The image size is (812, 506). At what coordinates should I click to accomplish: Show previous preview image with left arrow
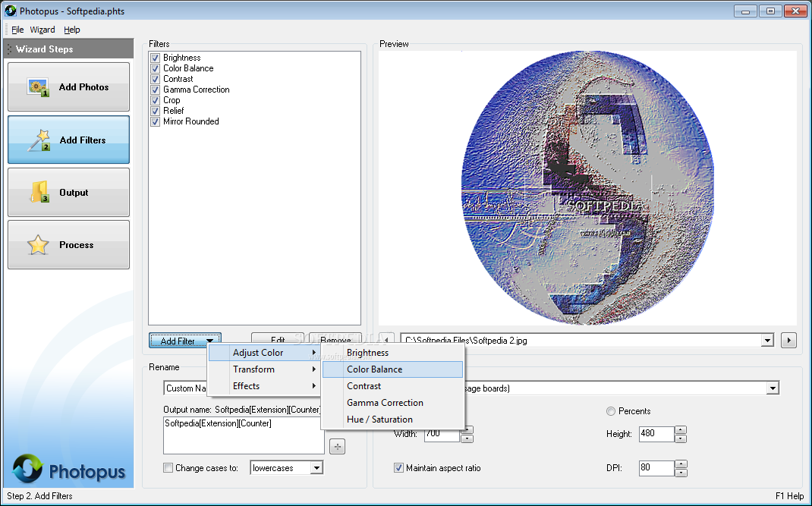coord(386,341)
